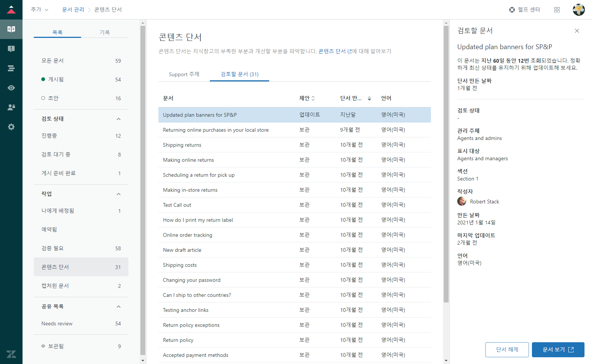The width and height of the screenshot is (592, 364).
Task: Collapse the 작업 section
Action: (119, 194)
